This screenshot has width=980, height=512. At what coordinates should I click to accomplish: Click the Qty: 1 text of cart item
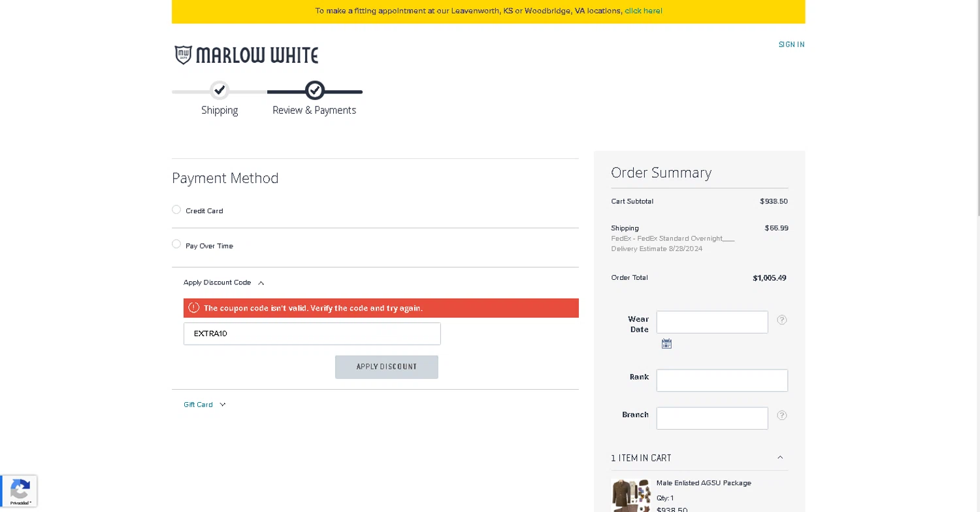(665, 498)
